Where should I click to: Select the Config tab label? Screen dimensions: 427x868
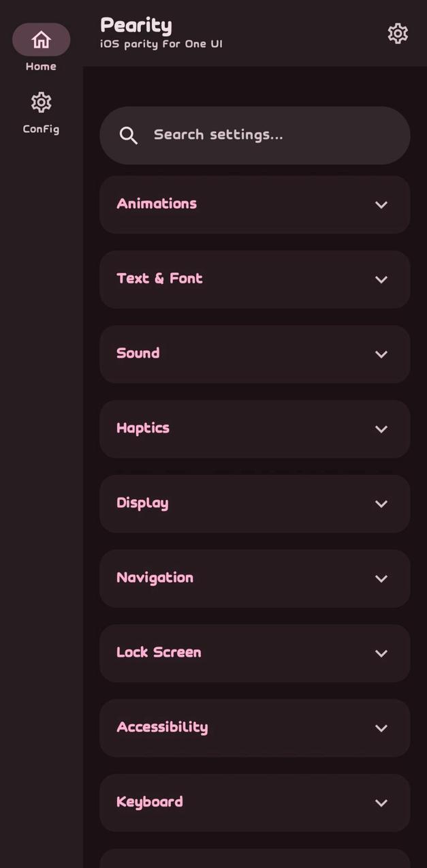click(x=41, y=129)
